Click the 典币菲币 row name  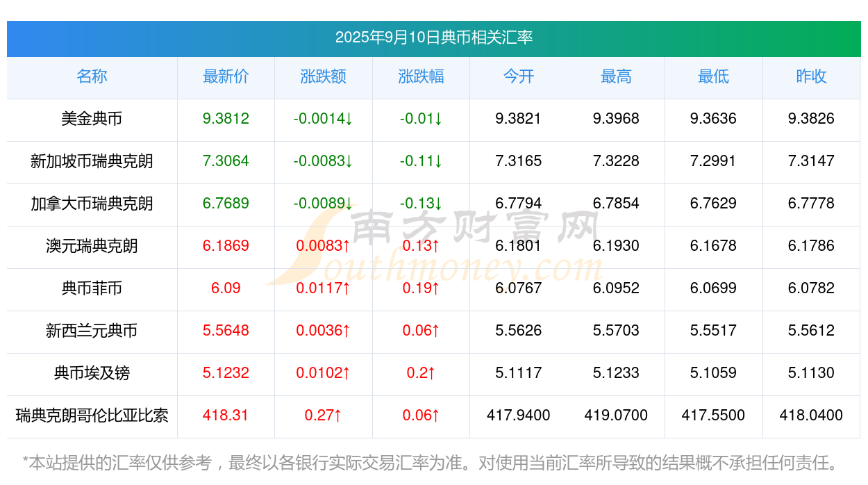pyautogui.click(x=92, y=288)
